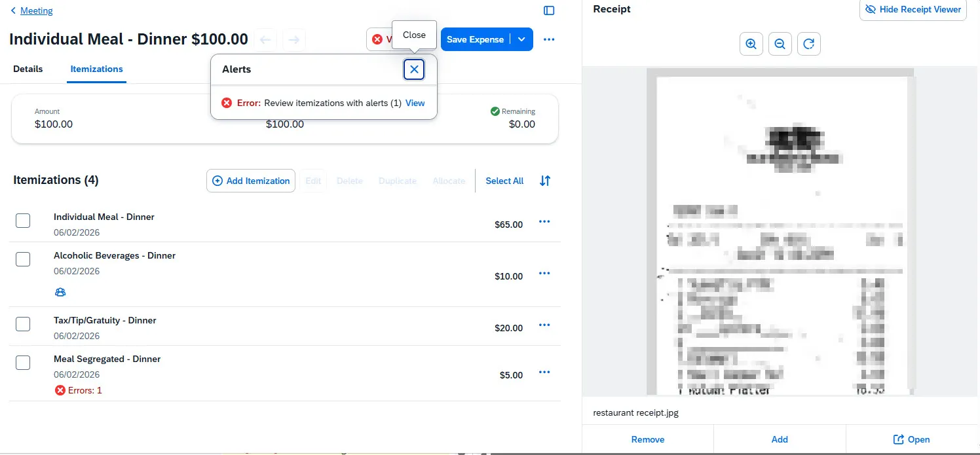Viewport: 980px width, 455px height.
Task: Click View link in the Alerts error
Action: 415,103
